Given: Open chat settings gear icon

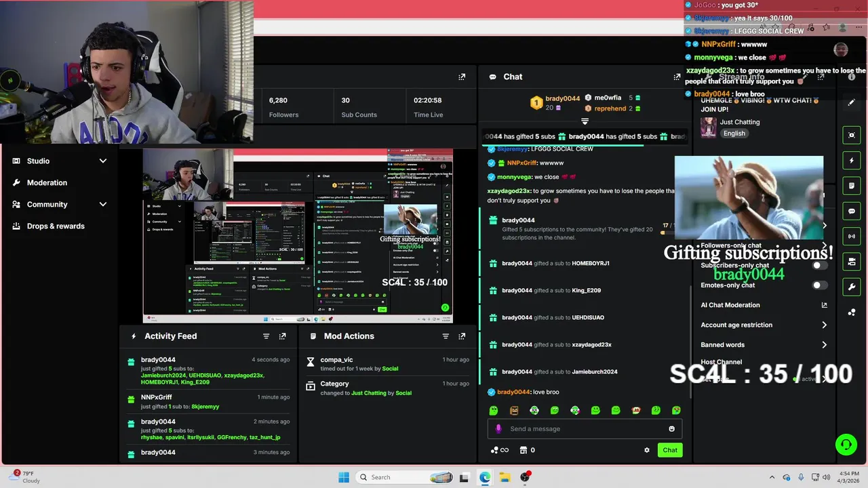Looking at the screenshot, I should [x=646, y=450].
